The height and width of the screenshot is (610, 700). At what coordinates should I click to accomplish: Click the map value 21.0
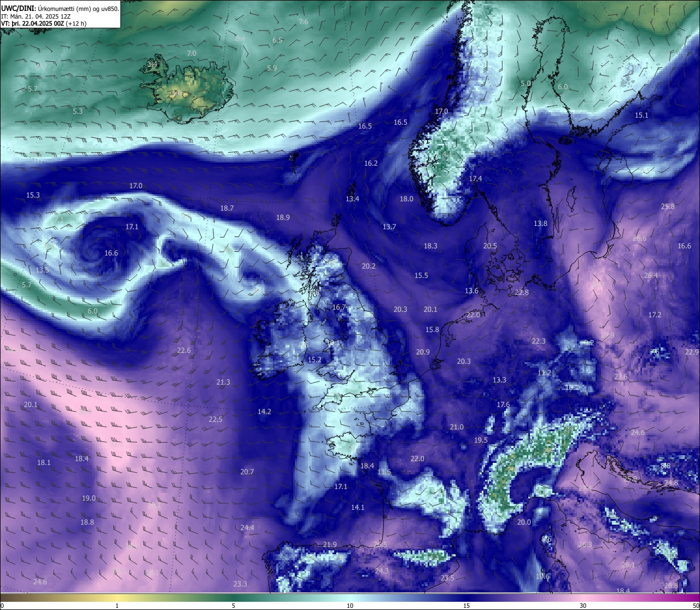coord(457,427)
